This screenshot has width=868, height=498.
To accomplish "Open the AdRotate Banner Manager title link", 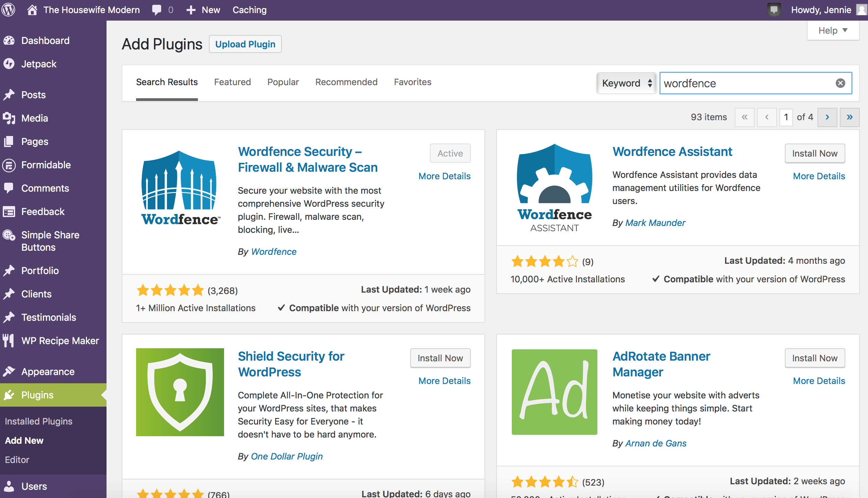I will [661, 364].
